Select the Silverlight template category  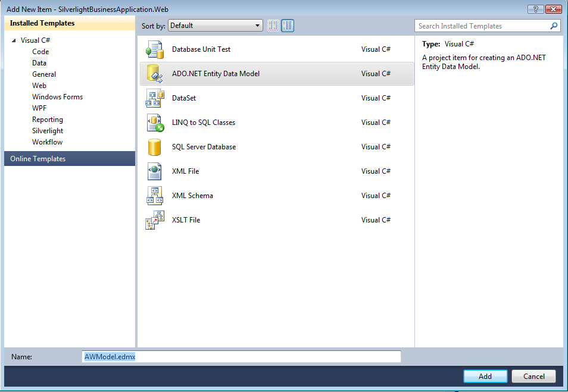tap(48, 130)
